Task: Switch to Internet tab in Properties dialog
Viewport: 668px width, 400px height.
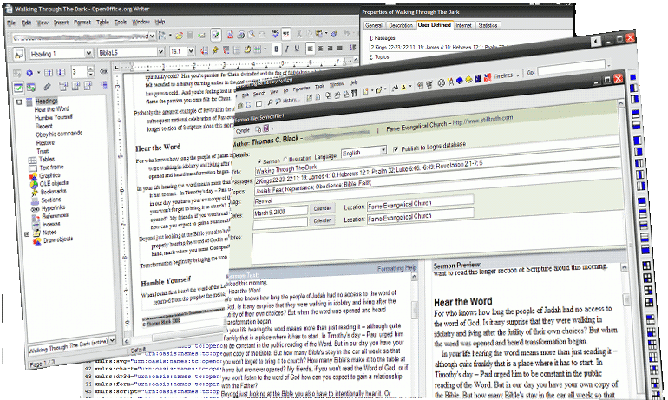Action: [463, 26]
